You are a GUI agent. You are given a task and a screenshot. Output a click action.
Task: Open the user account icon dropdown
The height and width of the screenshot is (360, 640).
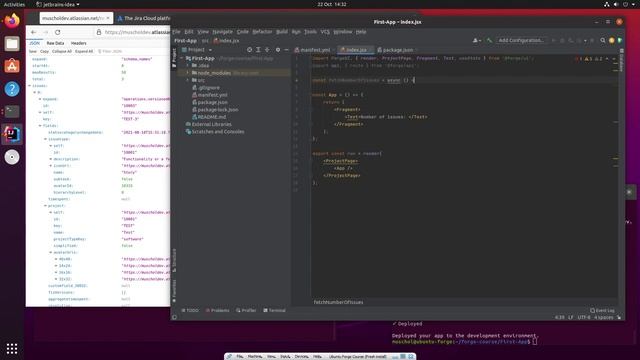476,40
